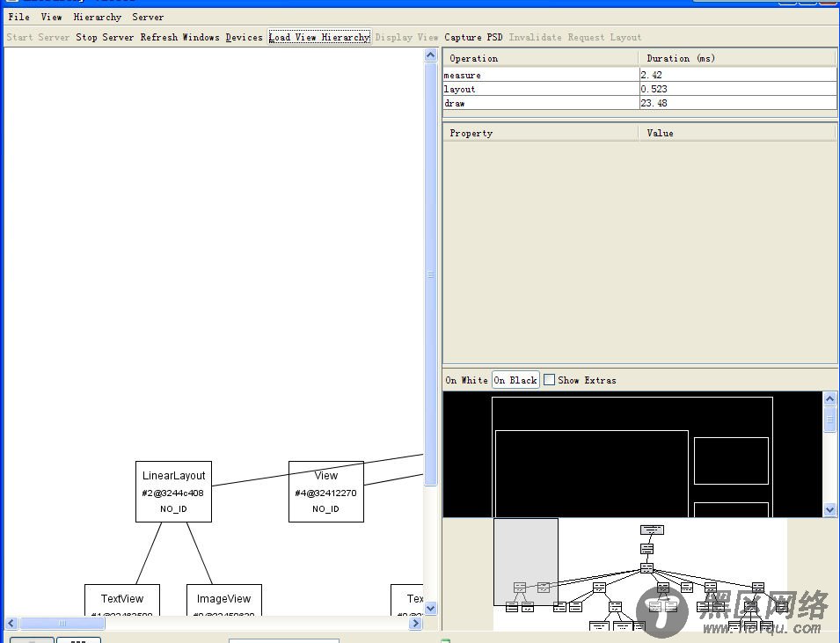Enable the Show Extras checkbox
The image size is (840, 643).
pos(549,380)
